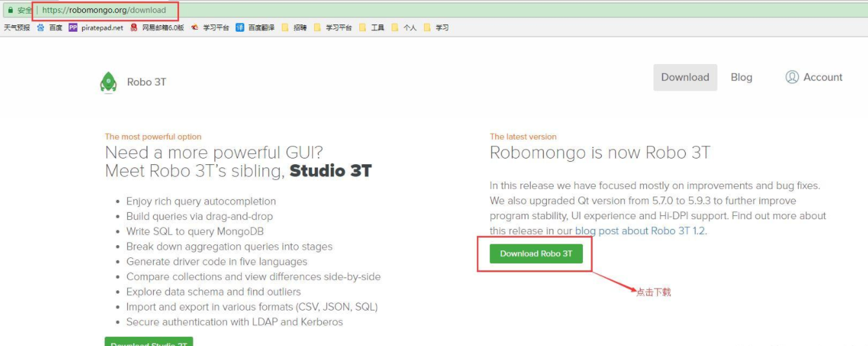The height and width of the screenshot is (346, 868).
Task: Click 'Compare collections and view differences' bullet
Action: pyautogui.click(x=253, y=277)
